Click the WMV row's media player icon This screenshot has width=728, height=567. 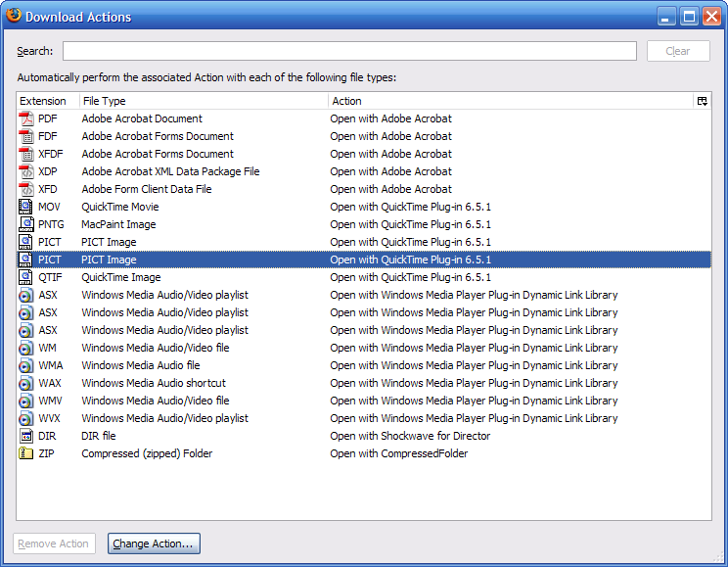pyautogui.click(x=26, y=402)
